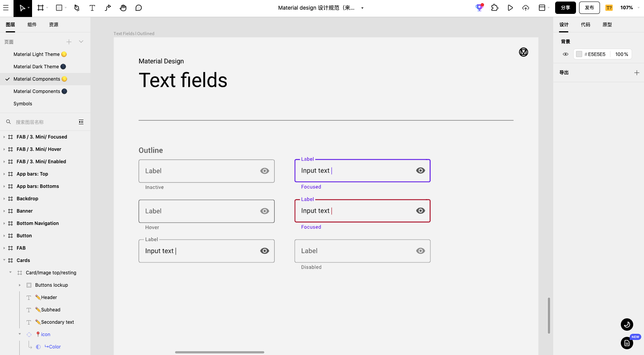Image resolution: width=644 pixels, height=355 pixels.
Task: Click the cloud upload icon
Action: click(526, 8)
